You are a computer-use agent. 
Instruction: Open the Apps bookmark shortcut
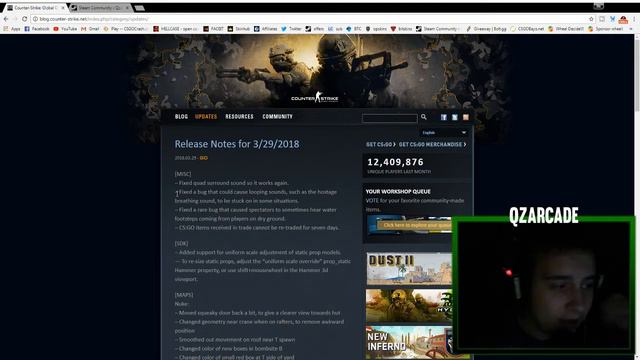(x=11, y=29)
